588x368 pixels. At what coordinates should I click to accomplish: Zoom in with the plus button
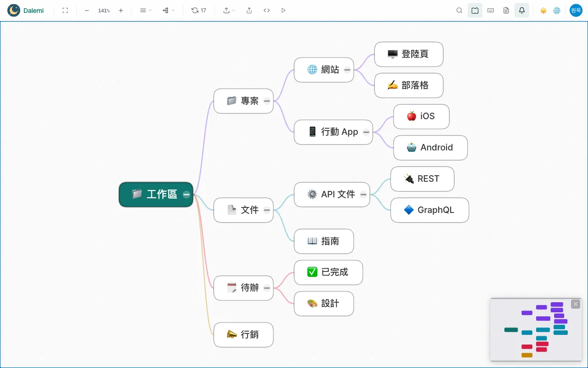[121, 10]
